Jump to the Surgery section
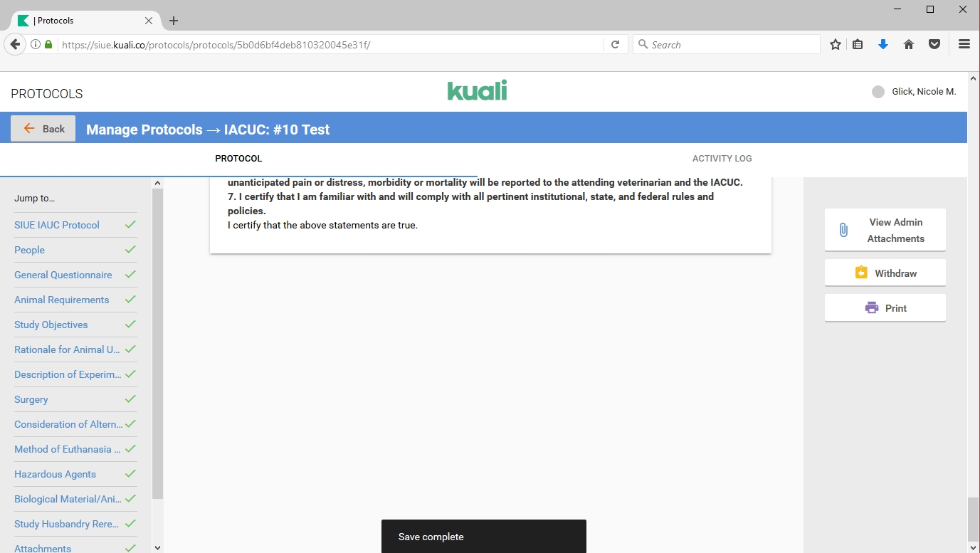Screen dimensions: 980x553 tap(31, 399)
